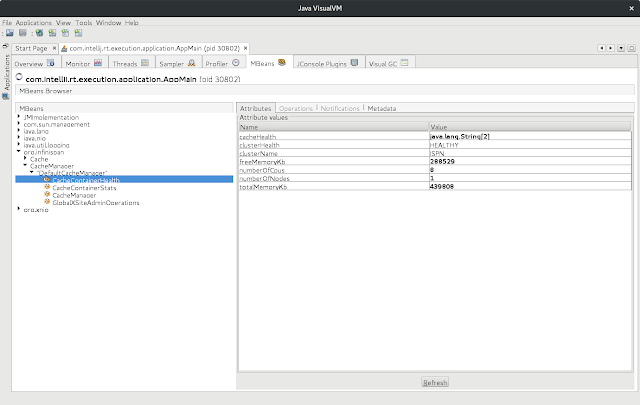Click the Refresh button

[435, 383]
